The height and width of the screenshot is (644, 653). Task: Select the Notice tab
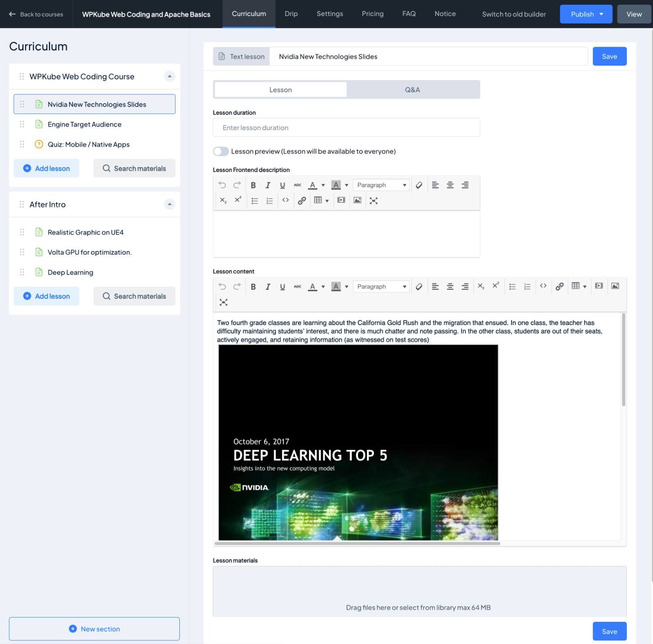point(445,14)
